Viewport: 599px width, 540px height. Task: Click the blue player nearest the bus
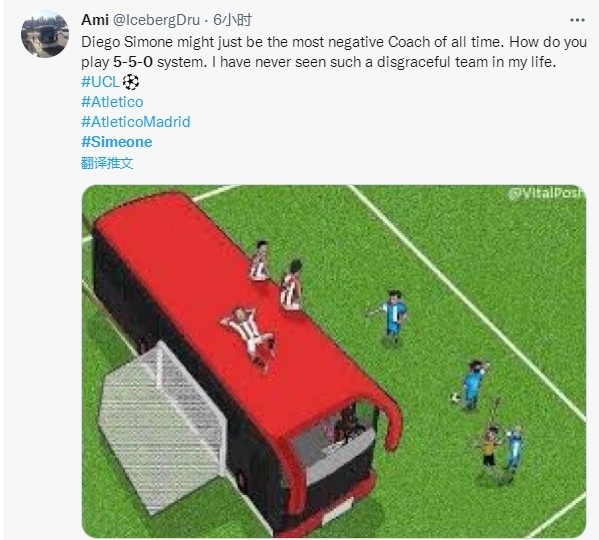393,317
